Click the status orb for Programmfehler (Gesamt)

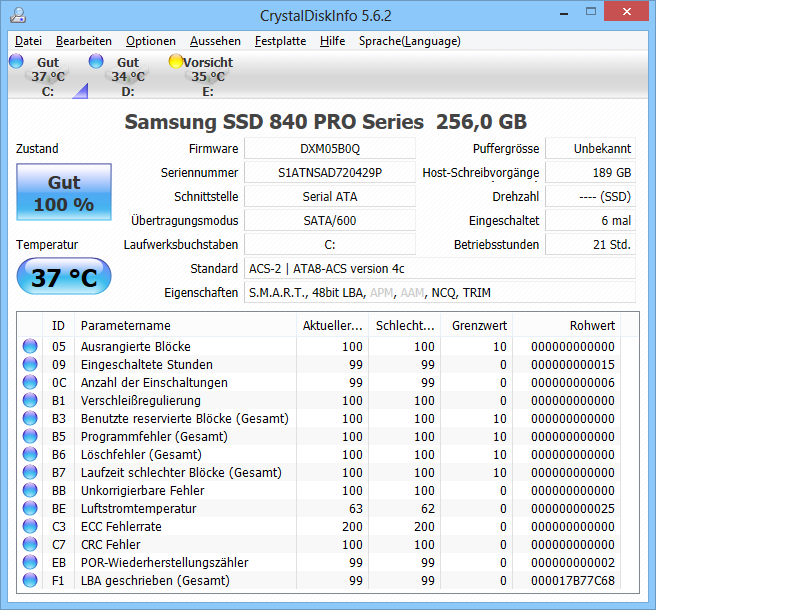coord(30,436)
